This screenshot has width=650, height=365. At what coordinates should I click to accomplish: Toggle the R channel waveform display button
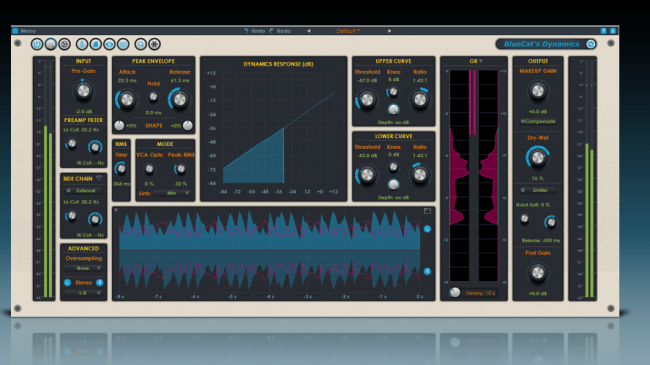[x=427, y=271]
